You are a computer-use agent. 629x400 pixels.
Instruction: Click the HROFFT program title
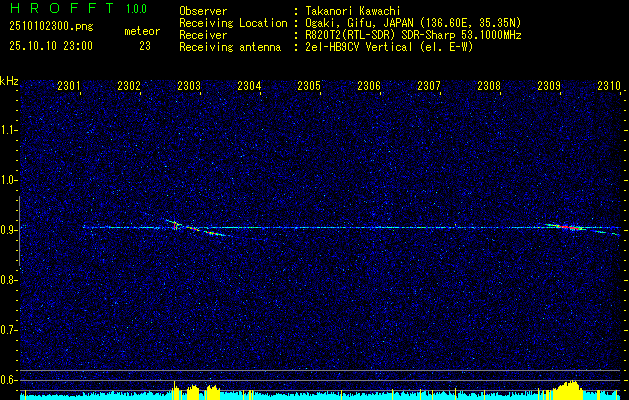pyautogui.click(x=62, y=8)
